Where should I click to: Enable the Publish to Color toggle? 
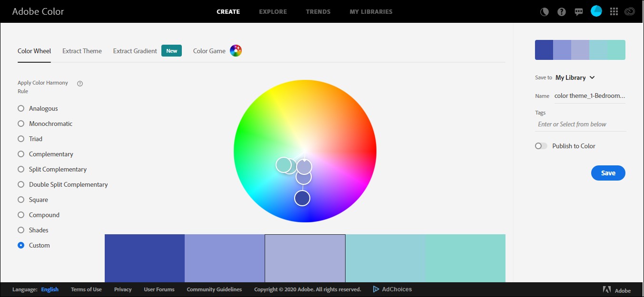point(541,146)
